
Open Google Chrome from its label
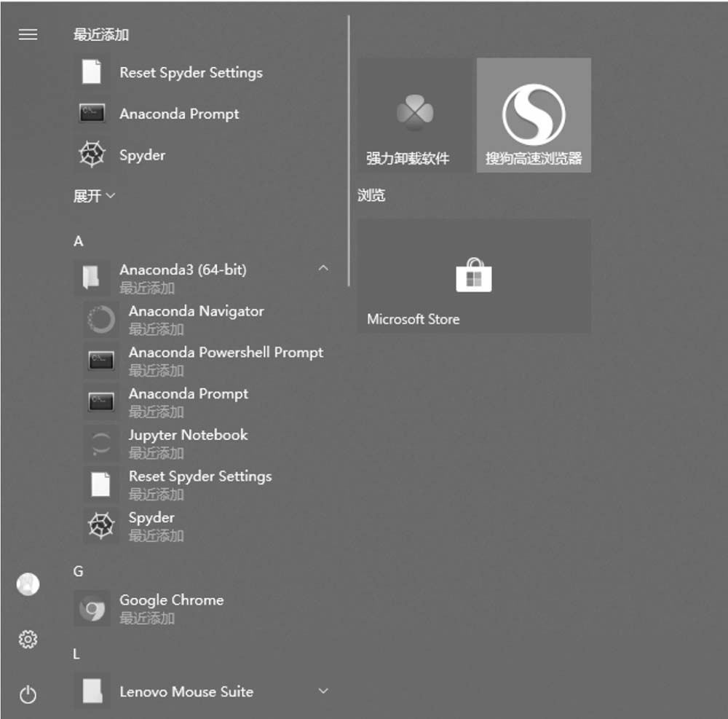(171, 600)
